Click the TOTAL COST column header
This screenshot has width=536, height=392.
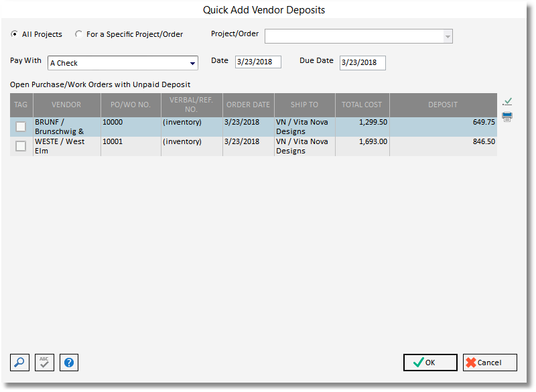pos(362,105)
